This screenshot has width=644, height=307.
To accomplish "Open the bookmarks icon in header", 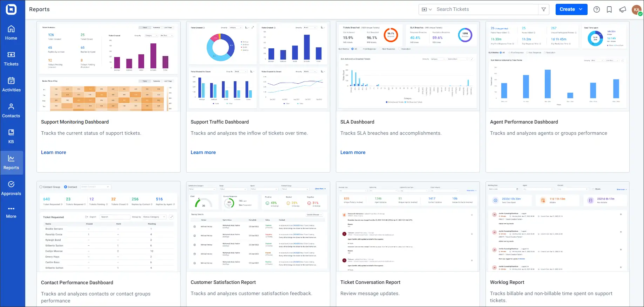I will [609, 9].
